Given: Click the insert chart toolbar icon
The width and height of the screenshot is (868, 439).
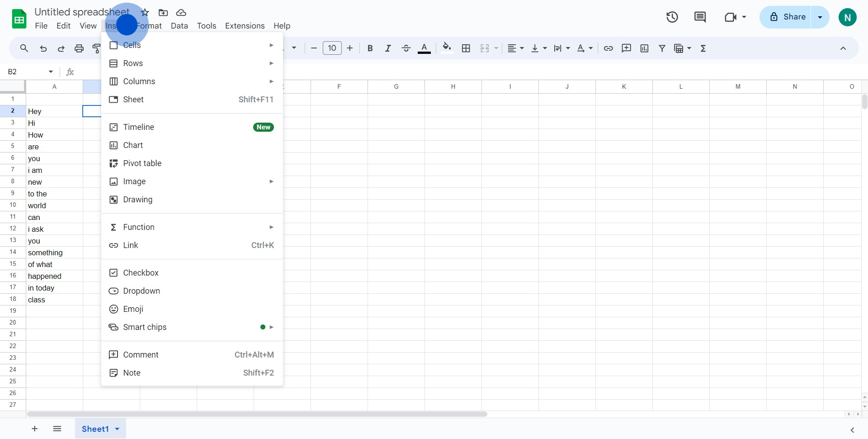Looking at the screenshot, I should (x=644, y=48).
